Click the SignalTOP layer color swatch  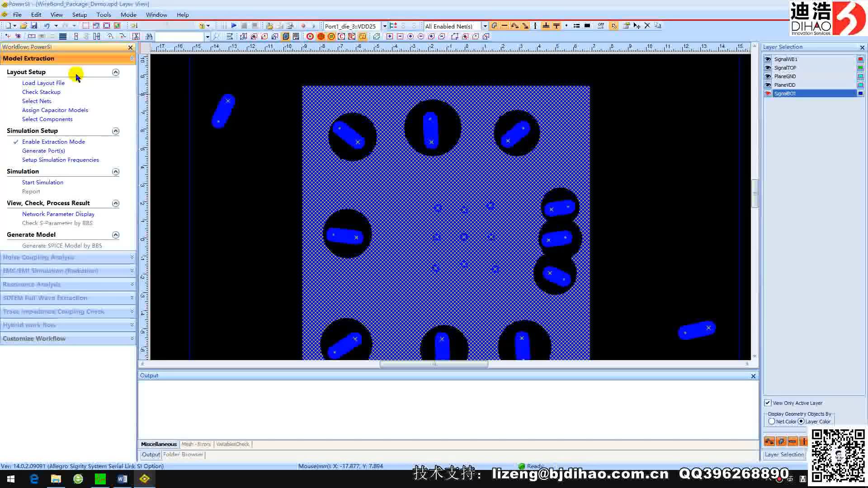(x=860, y=68)
